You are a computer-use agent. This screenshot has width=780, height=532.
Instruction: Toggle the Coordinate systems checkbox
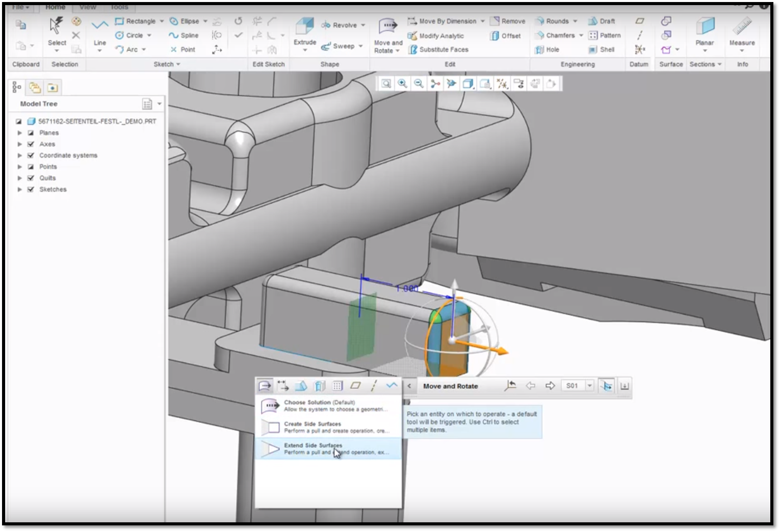click(x=31, y=155)
